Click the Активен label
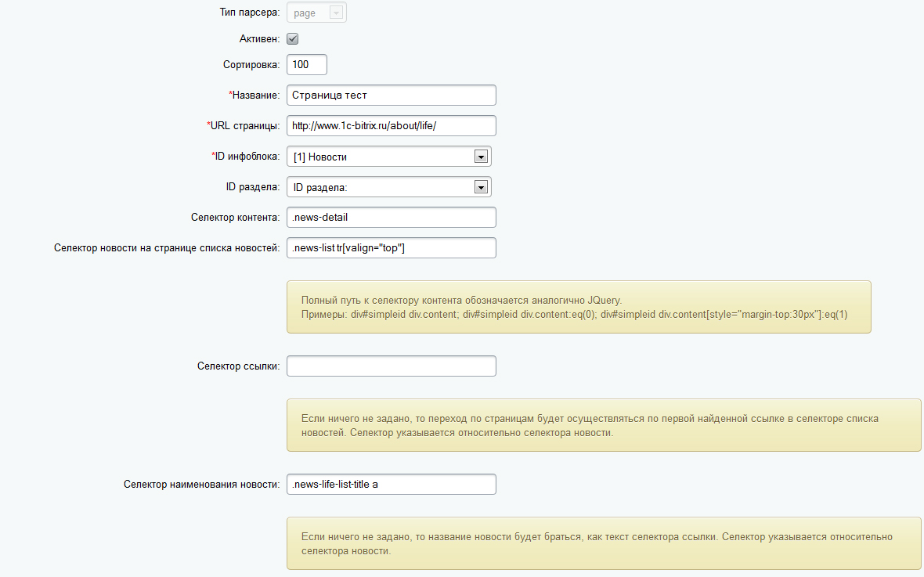This screenshot has width=924, height=577. click(259, 39)
